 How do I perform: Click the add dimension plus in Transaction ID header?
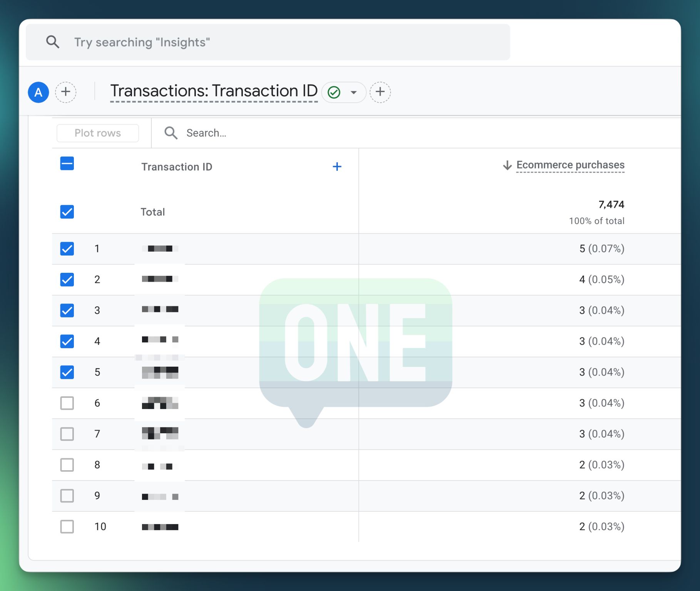point(337,166)
